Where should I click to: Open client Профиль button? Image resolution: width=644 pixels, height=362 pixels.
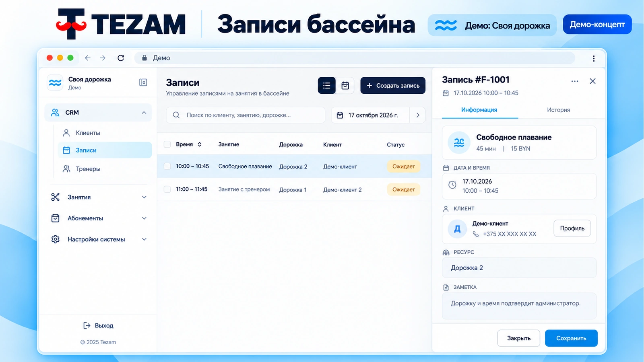click(572, 228)
